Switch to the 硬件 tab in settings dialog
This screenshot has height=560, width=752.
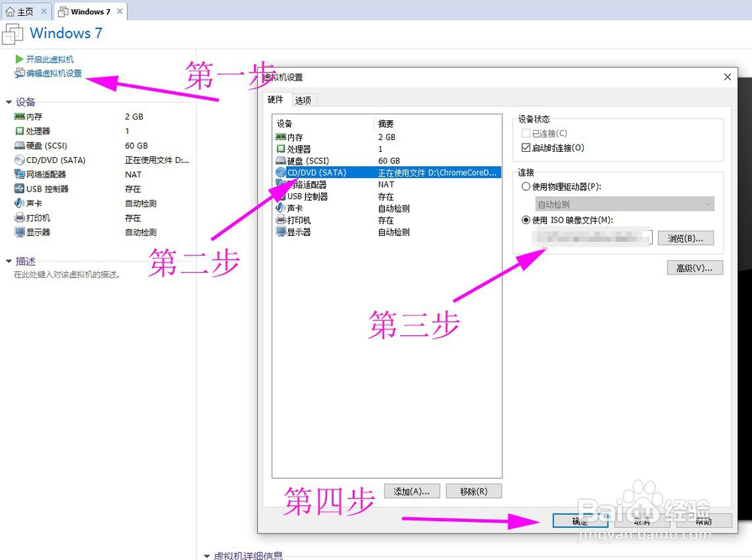point(275,99)
